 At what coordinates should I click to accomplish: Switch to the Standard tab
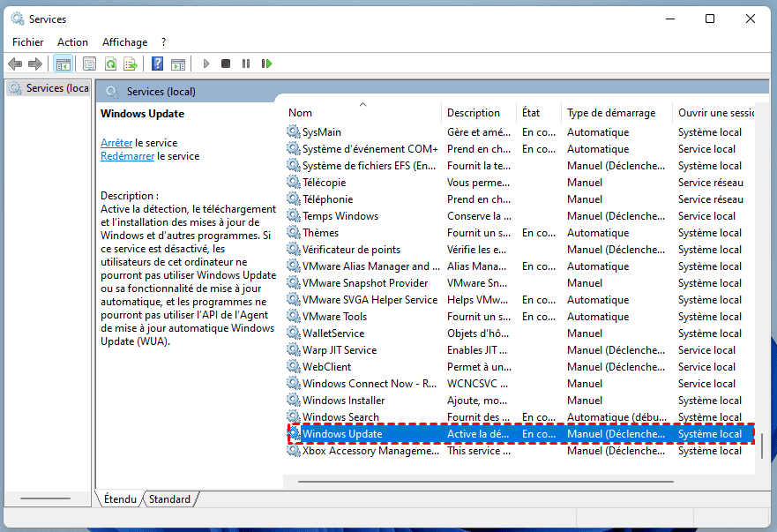(169, 499)
